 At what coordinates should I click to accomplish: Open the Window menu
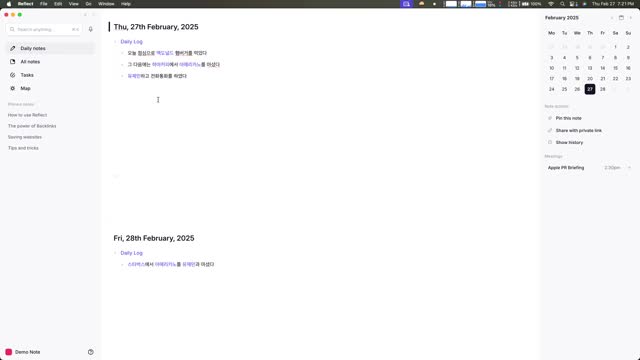tap(106, 4)
